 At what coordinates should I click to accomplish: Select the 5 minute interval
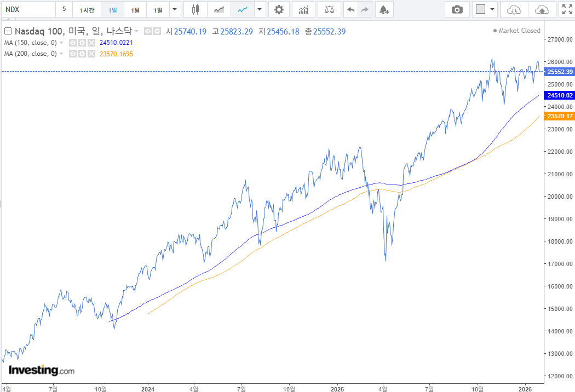(64, 9)
